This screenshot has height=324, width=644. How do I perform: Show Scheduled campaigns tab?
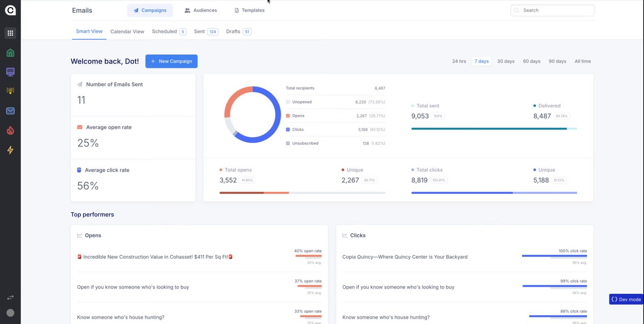click(x=169, y=31)
